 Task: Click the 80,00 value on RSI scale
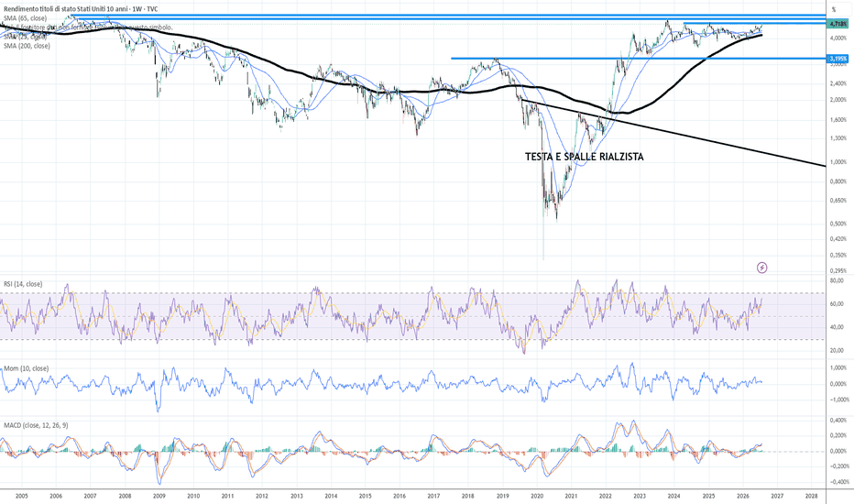[837, 280]
